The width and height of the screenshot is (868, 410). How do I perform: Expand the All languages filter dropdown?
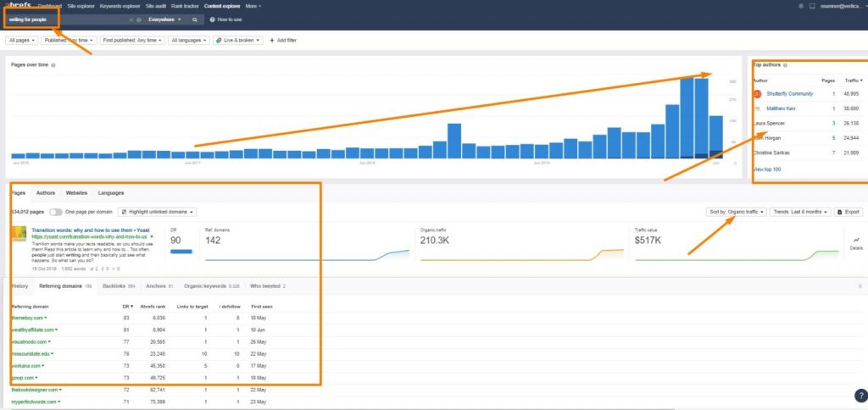click(187, 40)
